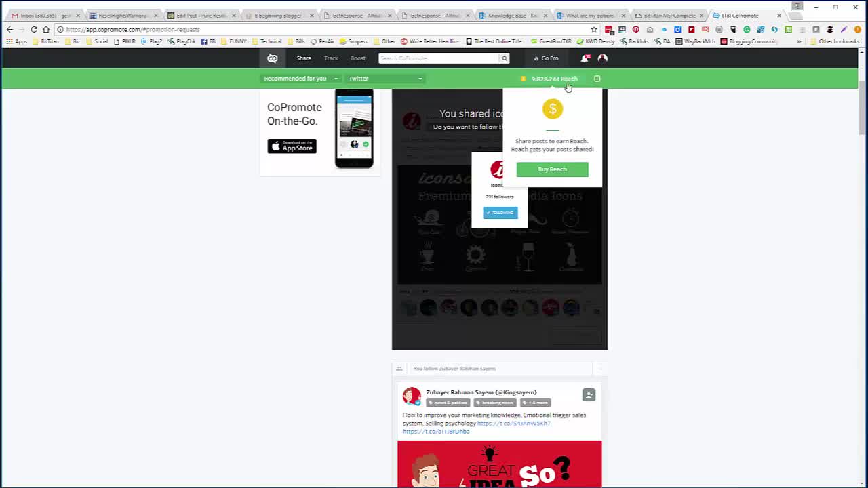Toggle the Following button for iconscout
The width and height of the screenshot is (868, 488).
tap(500, 213)
